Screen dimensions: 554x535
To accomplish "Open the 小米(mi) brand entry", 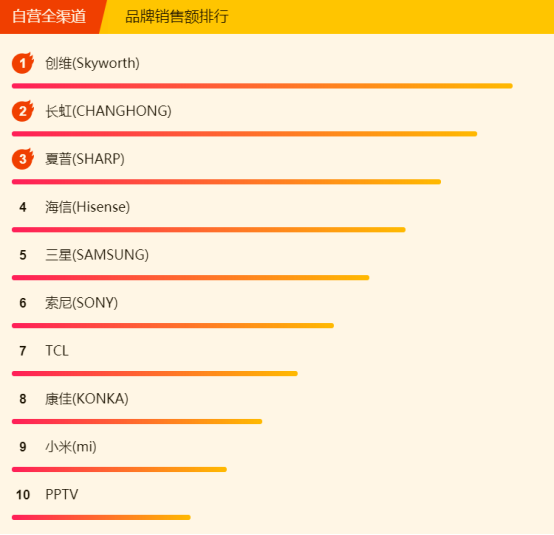I will pyautogui.click(x=71, y=447).
